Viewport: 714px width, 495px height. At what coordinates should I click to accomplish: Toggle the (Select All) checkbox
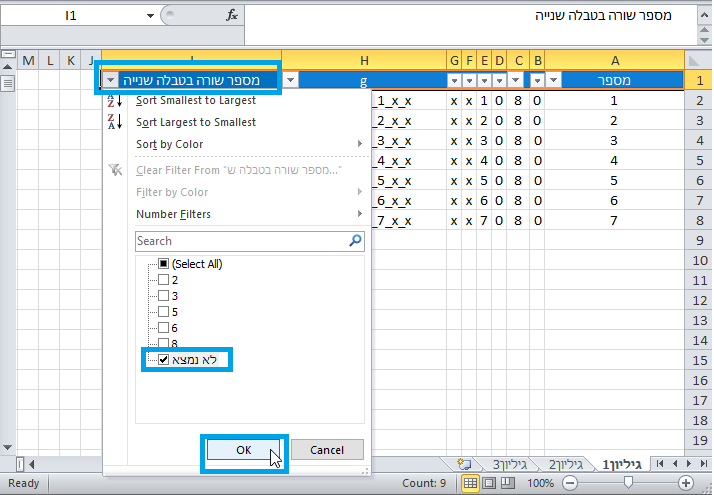pyautogui.click(x=164, y=264)
